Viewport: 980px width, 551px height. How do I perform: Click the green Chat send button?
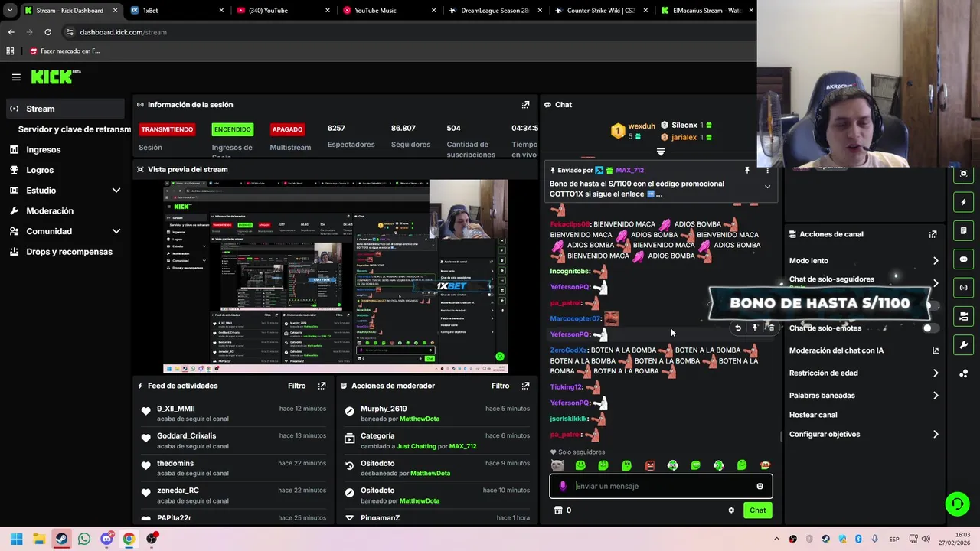[757, 510]
